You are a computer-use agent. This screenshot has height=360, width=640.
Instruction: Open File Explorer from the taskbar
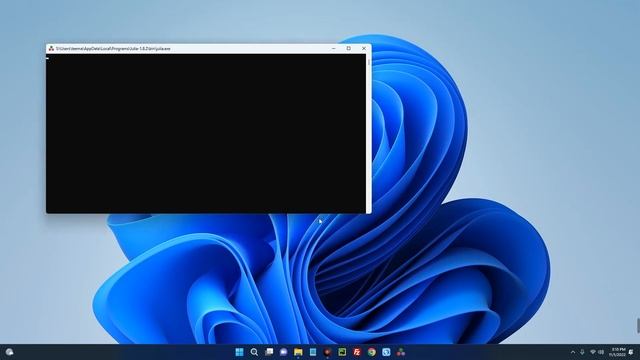[x=298, y=352]
